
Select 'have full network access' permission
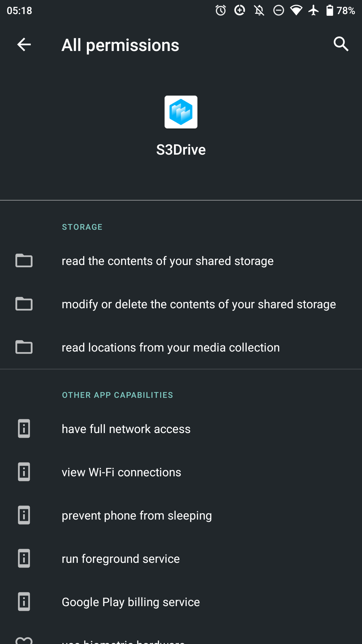click(126, 429)
